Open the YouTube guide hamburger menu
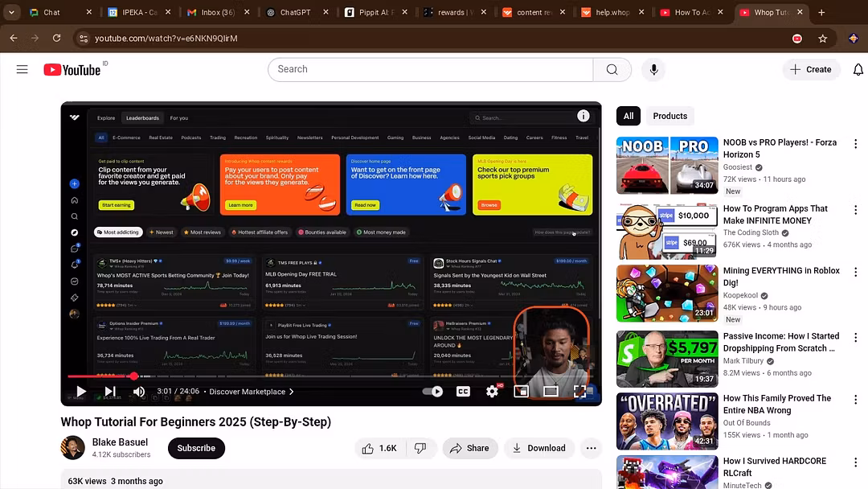Image resolution: width=868 pixels, height=489 pixels. click(x=23, y=69)
